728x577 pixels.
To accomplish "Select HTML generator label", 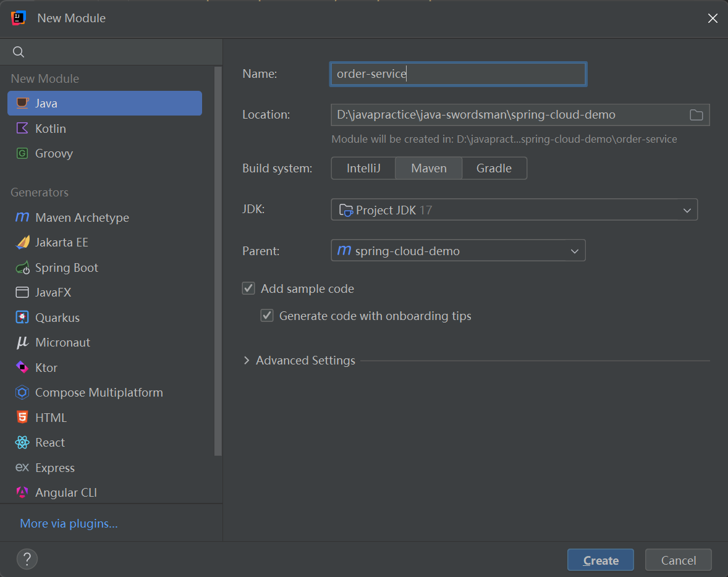I will (51, 418).
